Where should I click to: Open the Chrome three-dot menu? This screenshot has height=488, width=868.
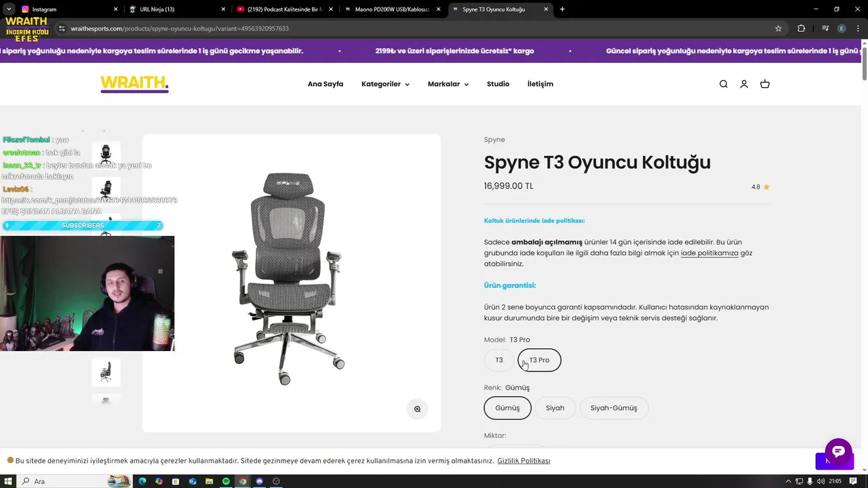[x=857, y=28]
